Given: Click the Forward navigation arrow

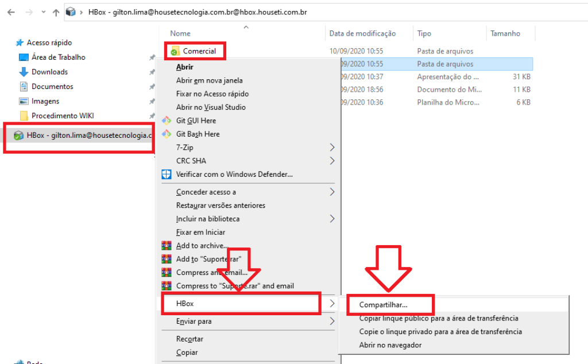Looking at the screenshot, I should pyautogui.click(x=29, y=13).
